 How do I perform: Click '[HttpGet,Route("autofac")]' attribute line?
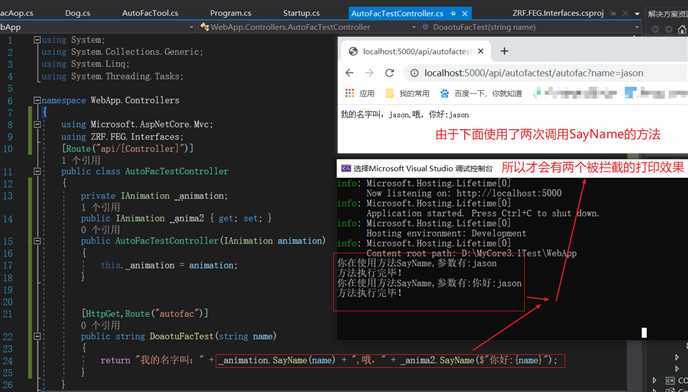tap(144, 313)
